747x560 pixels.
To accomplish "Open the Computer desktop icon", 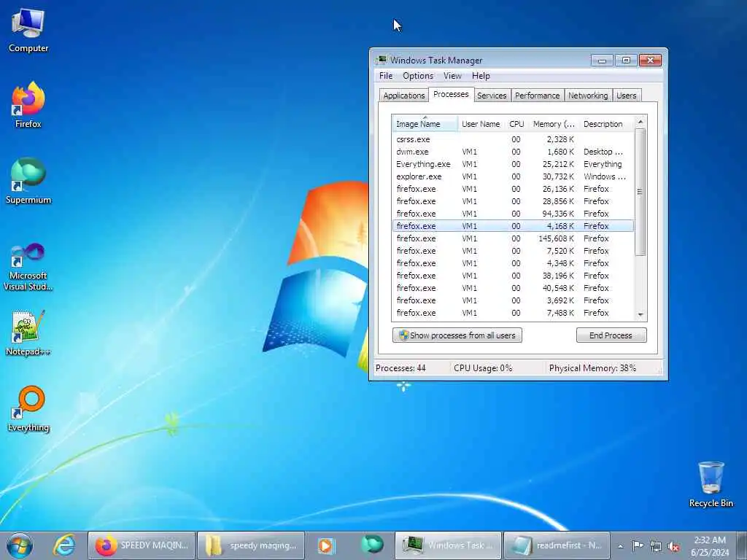I will (x=28, y=30).
